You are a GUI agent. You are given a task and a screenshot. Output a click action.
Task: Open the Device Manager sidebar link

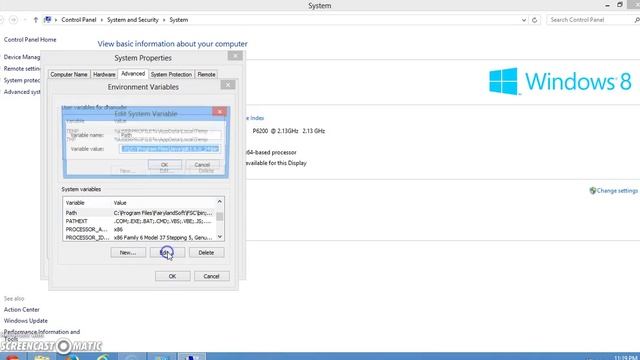[x=22, y=57]
